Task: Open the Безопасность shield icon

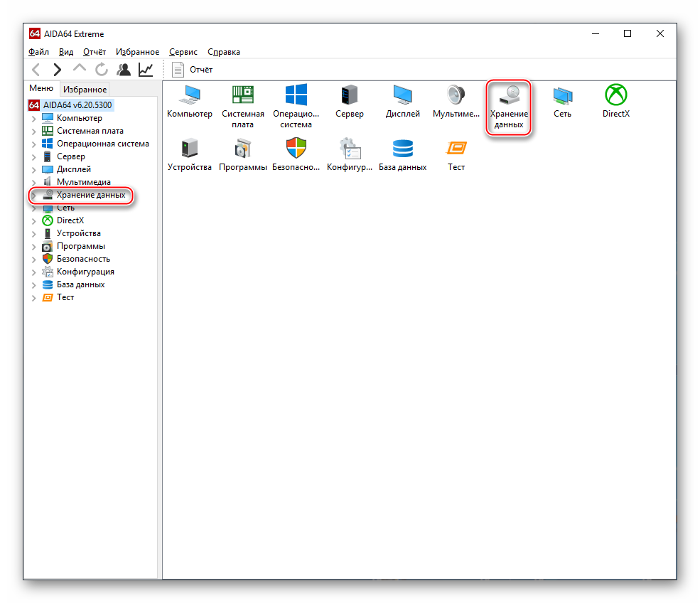Action: [296, 154]
